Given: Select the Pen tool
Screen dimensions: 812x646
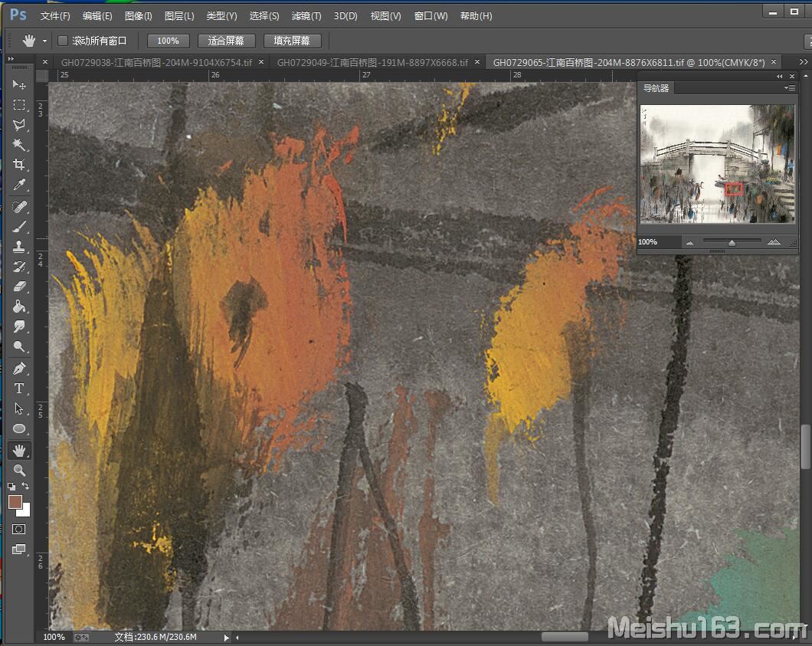Looking at the screenshot, I should (19, 369).
